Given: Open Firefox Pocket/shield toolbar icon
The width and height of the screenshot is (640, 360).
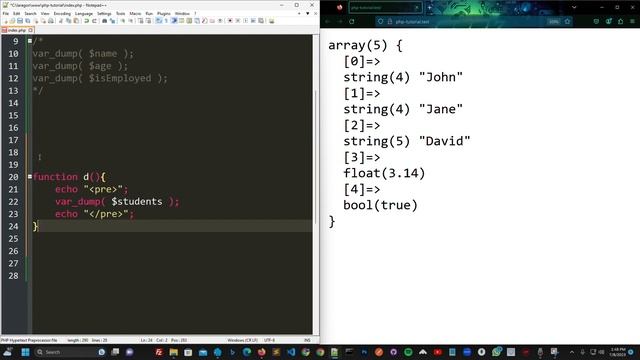Looking at the screenshot, I should pos(596,21).
